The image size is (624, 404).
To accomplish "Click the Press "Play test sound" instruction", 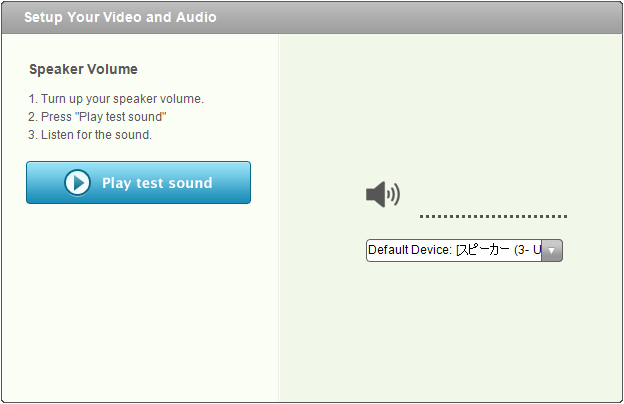I will [x=97, y=117].
